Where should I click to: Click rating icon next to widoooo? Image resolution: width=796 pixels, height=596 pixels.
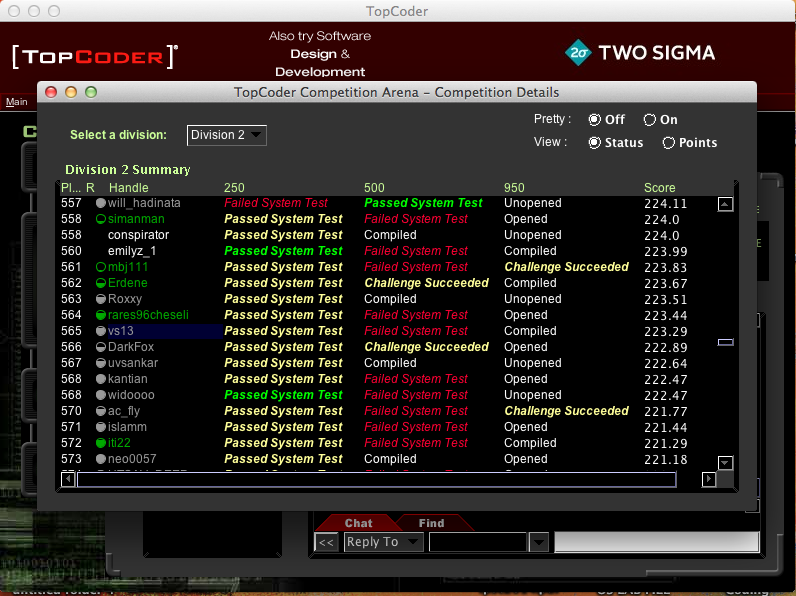101,395
